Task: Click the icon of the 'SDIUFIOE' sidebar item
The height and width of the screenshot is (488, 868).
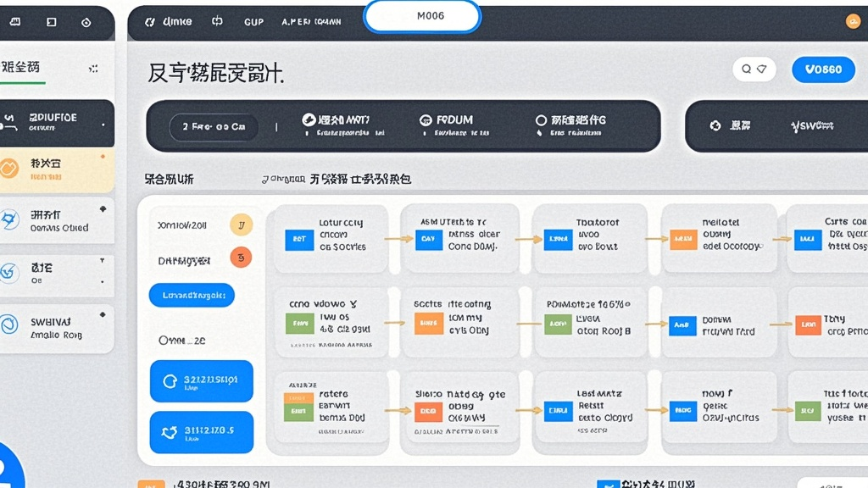Action: [9, 122]
